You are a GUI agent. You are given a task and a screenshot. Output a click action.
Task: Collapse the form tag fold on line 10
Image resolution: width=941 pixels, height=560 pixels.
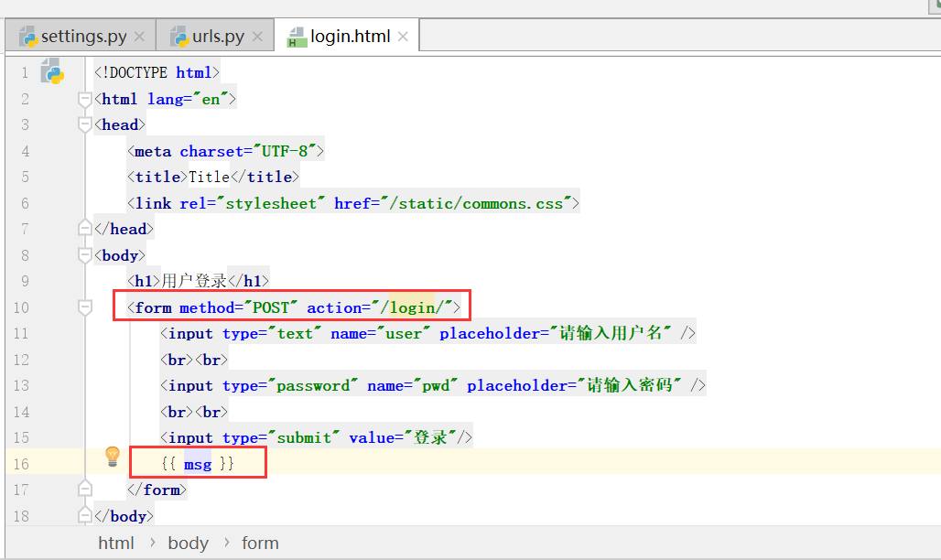(x=84, y=307)
